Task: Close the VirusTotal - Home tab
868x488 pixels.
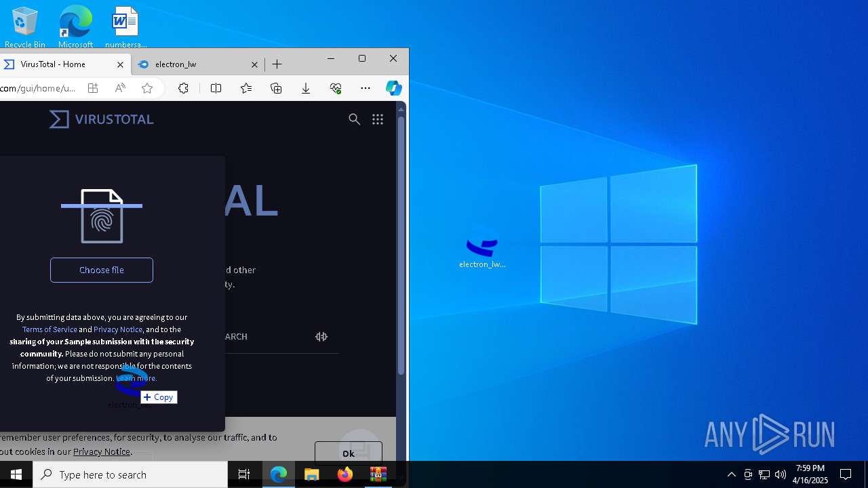Action: click(x=120, y=64)
